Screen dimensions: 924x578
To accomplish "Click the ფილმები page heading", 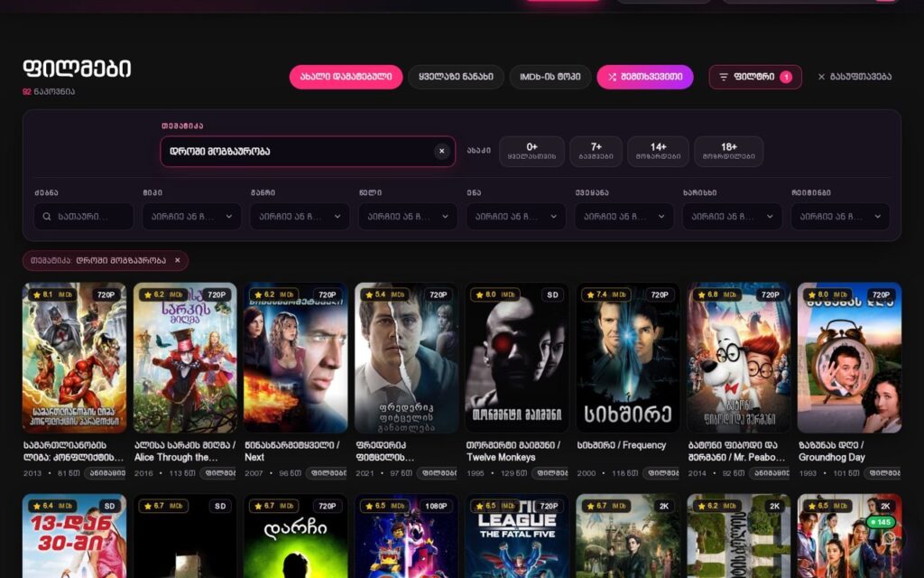I will [x=77, y=68].
